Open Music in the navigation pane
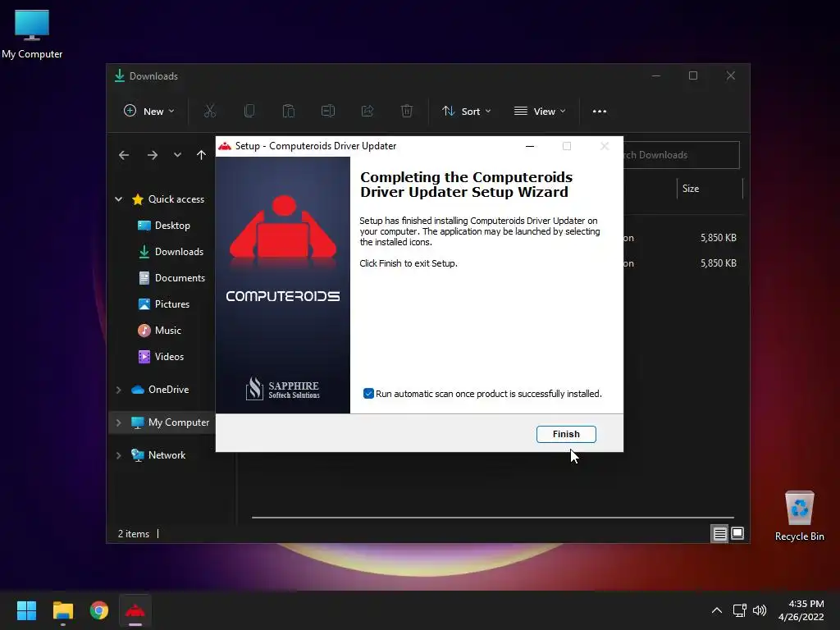This screenshot has height=630, width=840. tap(160, 331)
